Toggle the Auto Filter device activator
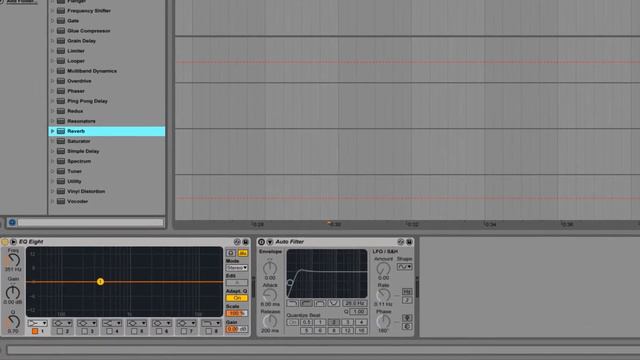Viewport: 640px width, 360px height. tap(262, 242)
